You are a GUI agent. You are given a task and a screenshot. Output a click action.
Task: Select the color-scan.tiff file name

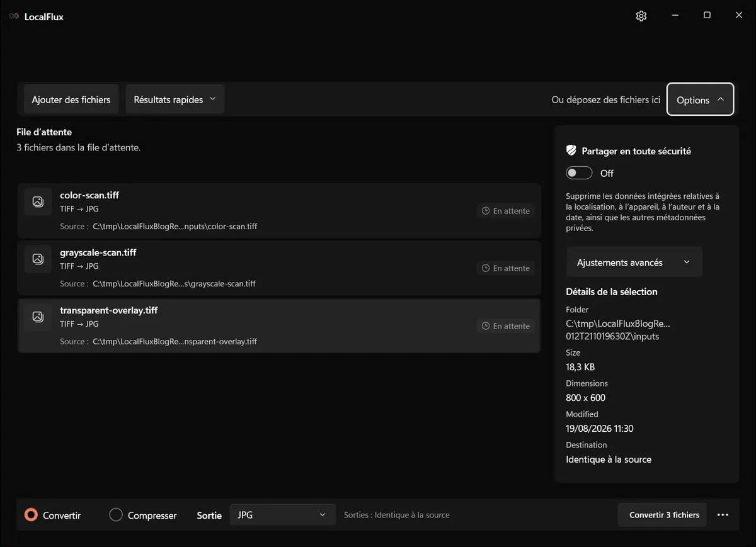click(89, 195)
